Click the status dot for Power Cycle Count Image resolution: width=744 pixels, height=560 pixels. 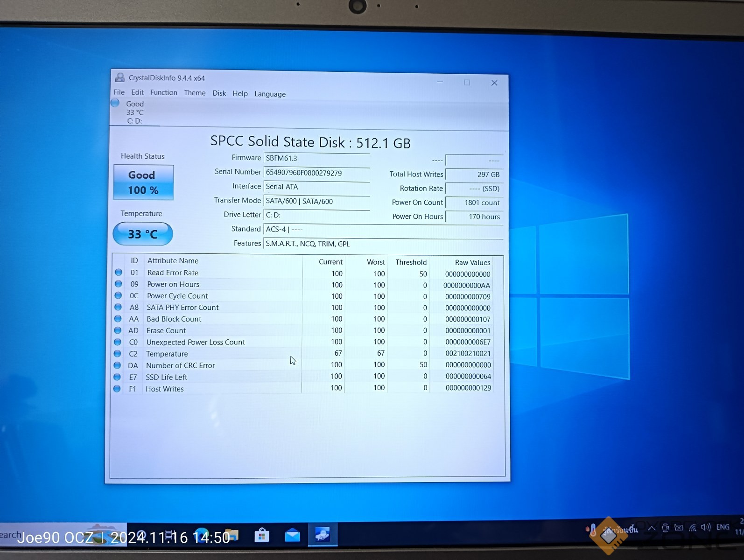tap(119, 295)
